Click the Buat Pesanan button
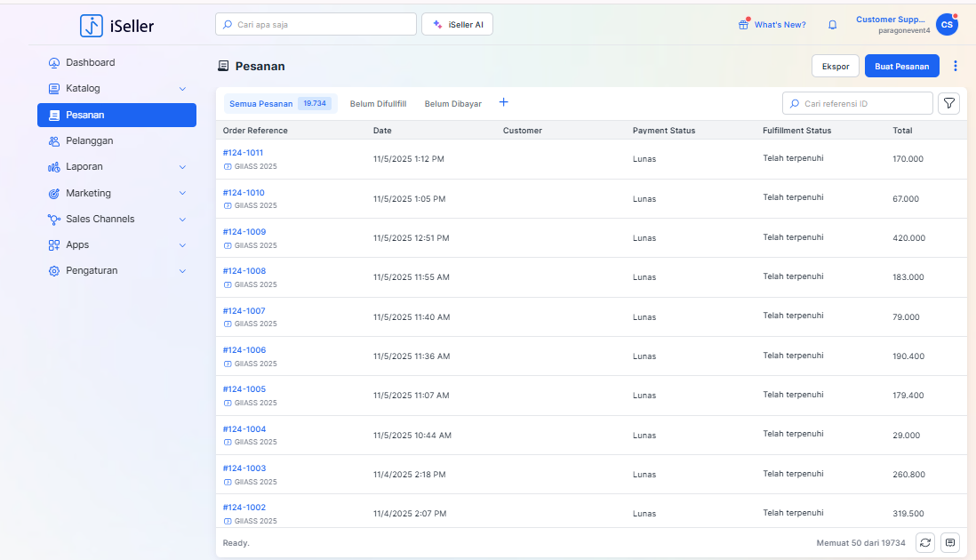 pos(901,67)
